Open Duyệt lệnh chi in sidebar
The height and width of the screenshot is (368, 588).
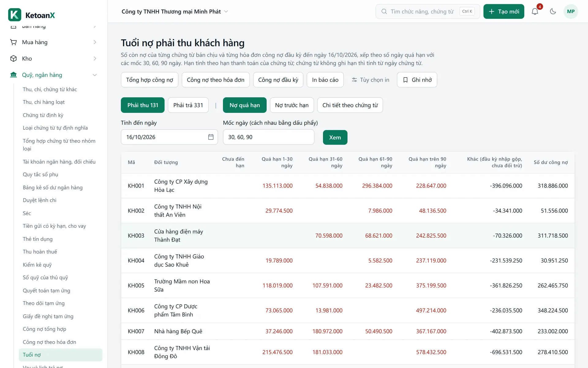click(x=61, y=200)
